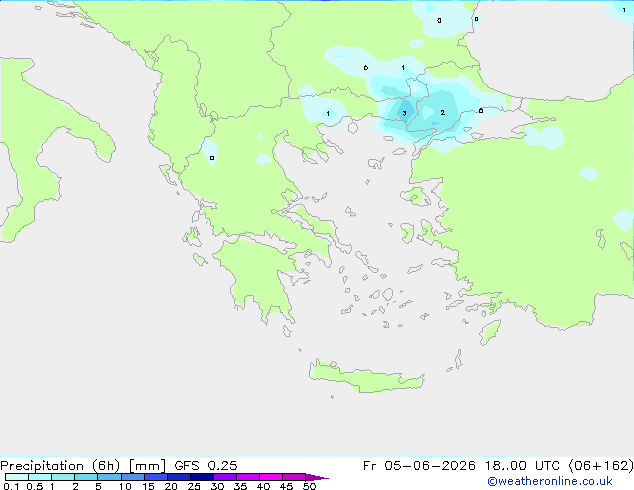634x490 pixels.
Task: Select the 35–40 mm legend swatch
Action: click(247, 477)
